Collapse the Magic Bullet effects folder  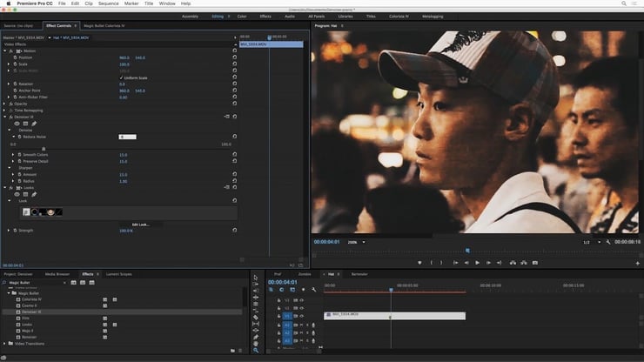tap(10, 293)
